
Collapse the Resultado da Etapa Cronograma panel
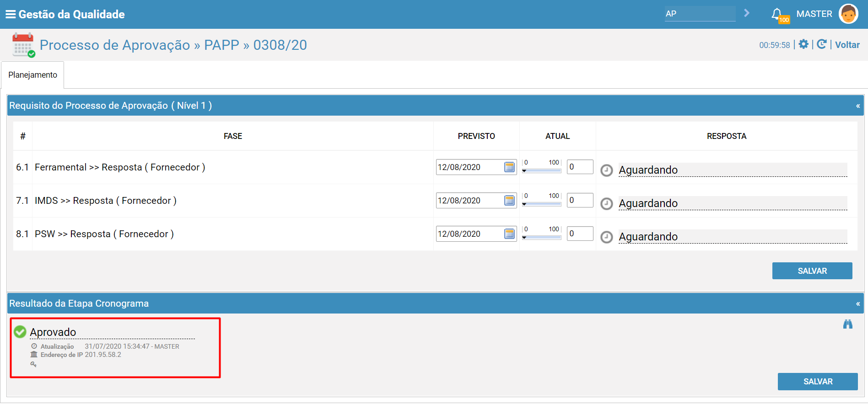pos(858,304)
